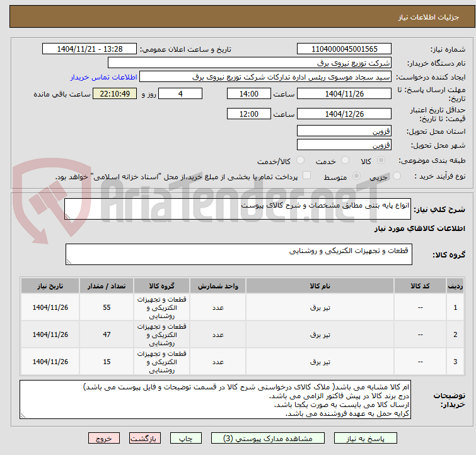The height and width of the screenshot is (455, 476).
Task: Click the countdown timer 22:10:49 field
Action: (x=115, y=94)
